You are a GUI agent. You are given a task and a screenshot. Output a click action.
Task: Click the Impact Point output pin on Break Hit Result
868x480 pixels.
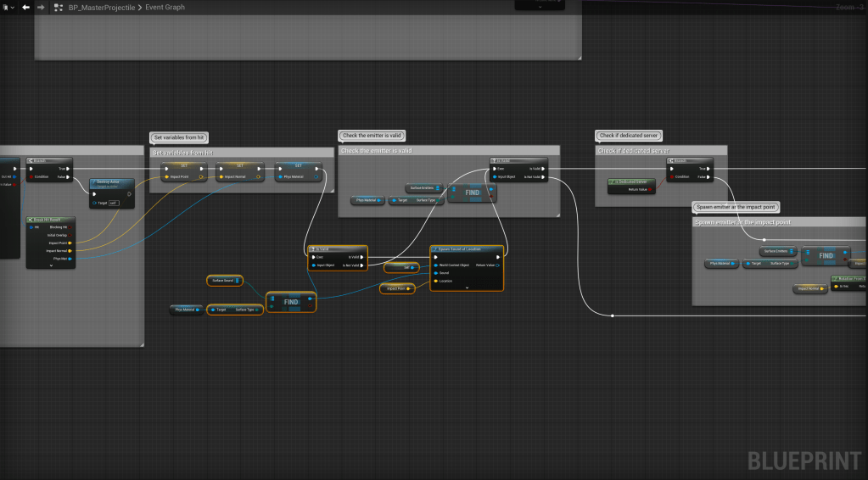[70, 242]
